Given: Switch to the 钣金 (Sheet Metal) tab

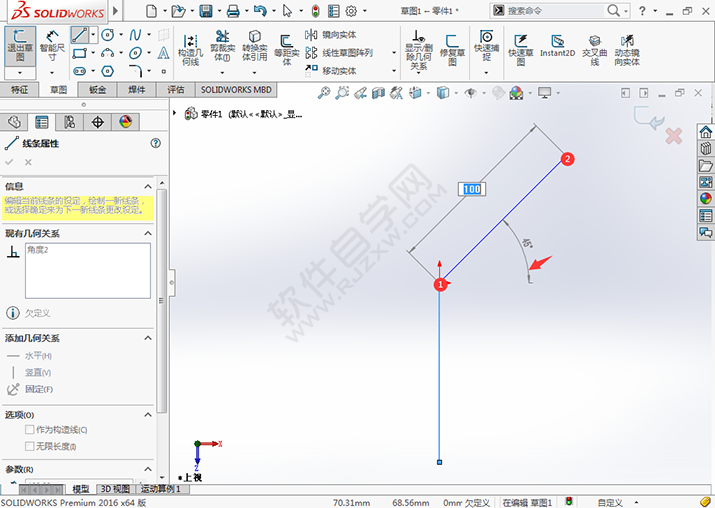Looking at the screenshot, I should (98, 90).
